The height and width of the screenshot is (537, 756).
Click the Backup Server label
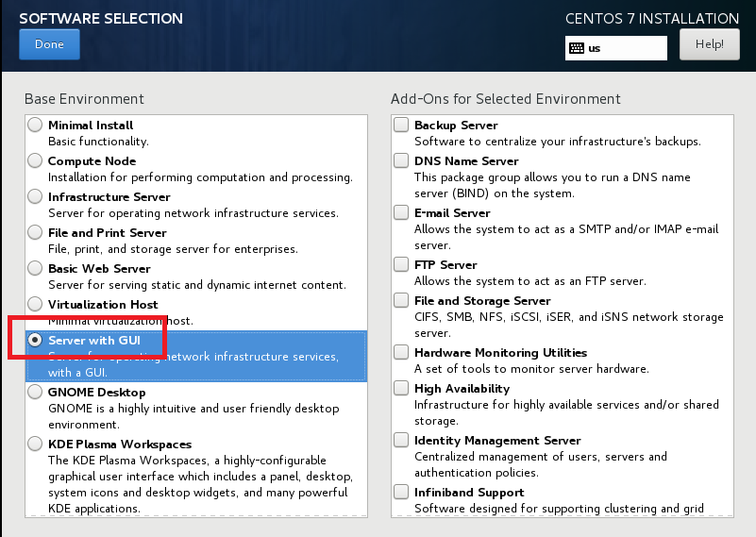tap(456, 126)
